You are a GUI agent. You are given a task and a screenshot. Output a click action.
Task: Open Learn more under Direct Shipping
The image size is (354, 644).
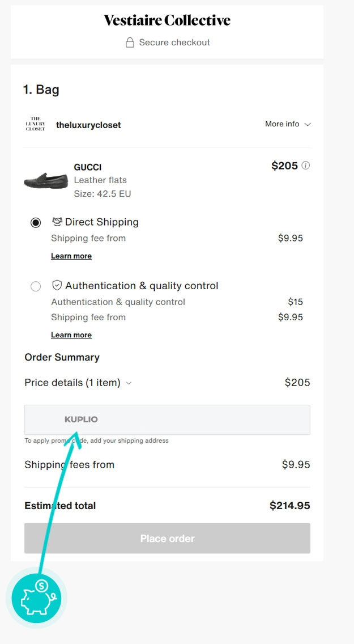pyautogui.click(x=71, y=256)
